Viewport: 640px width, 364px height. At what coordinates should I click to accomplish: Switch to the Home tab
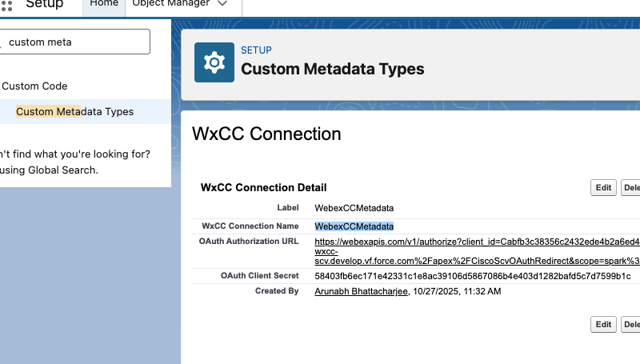[x=104, y=4]
